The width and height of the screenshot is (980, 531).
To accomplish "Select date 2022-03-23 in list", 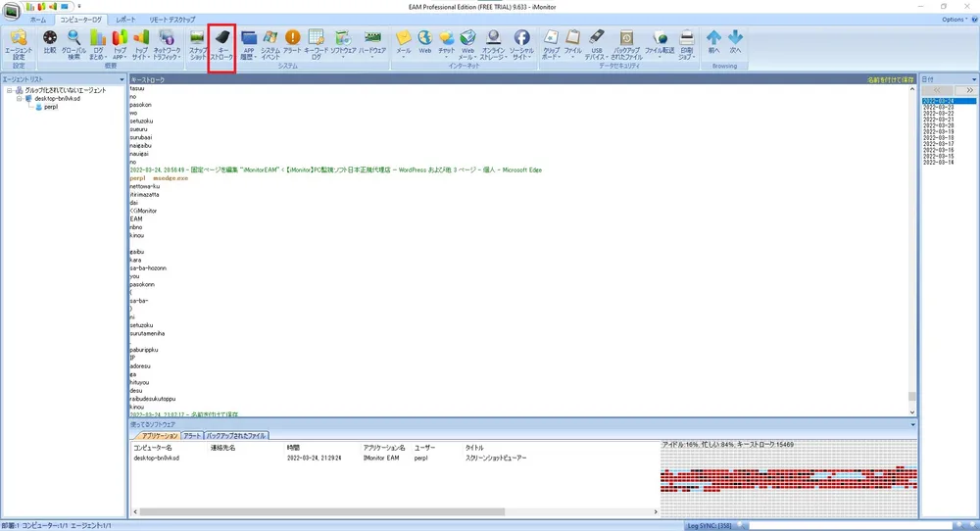I will [x=938, y=107].
